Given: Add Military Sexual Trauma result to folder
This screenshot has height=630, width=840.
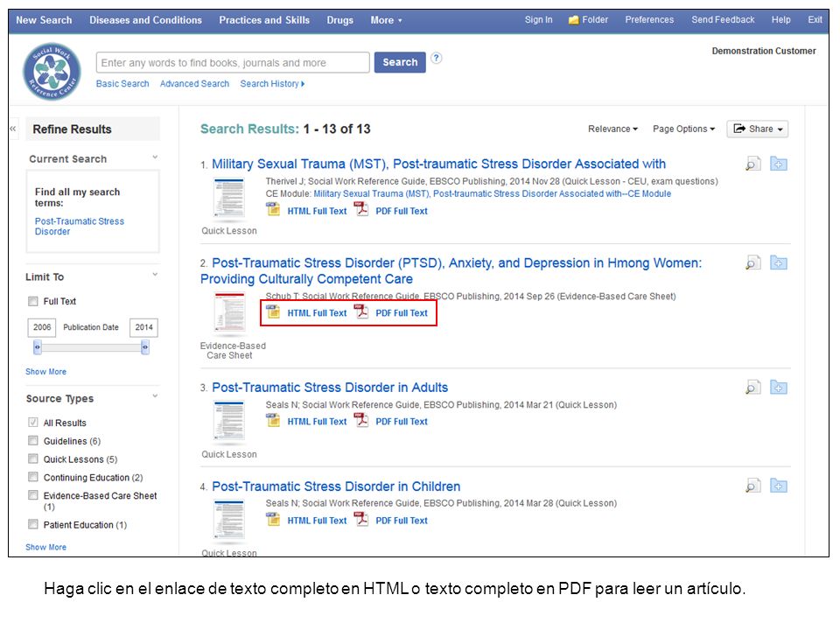Looking at the screenshot, I should [x=779, y=164].
